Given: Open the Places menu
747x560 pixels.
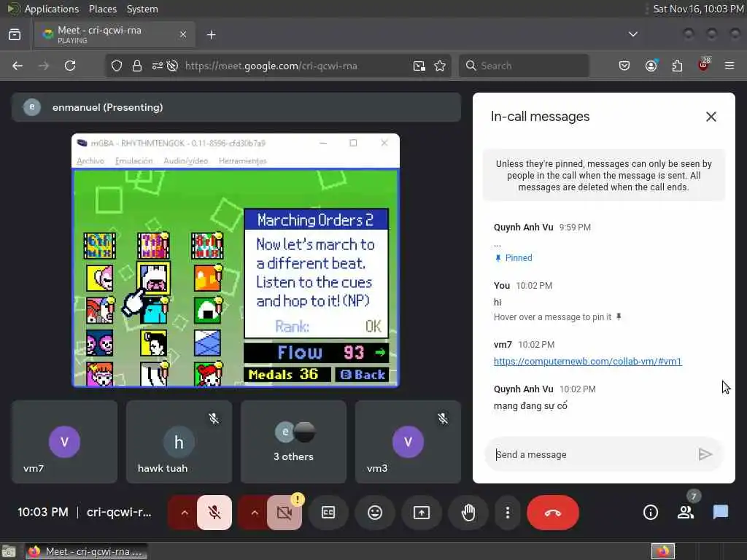Looking at the screenshot, I should 102,9.
